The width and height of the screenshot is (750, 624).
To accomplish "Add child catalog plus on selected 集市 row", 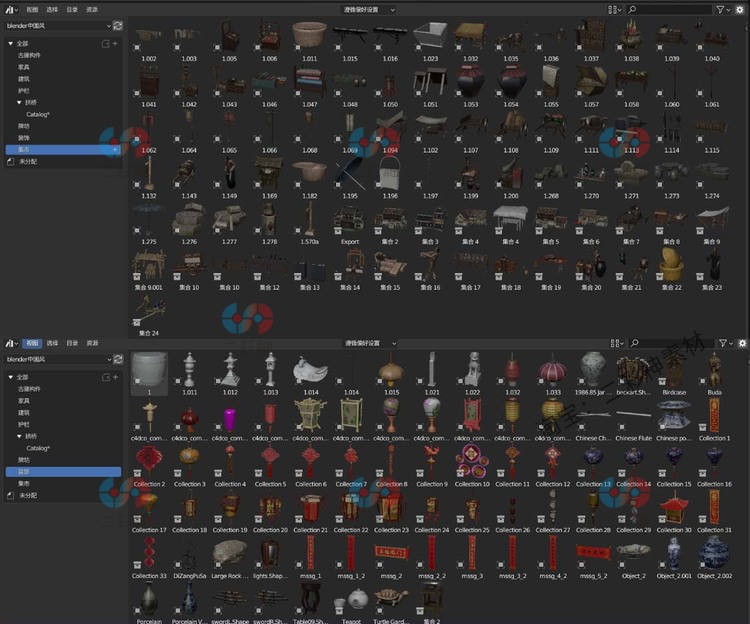I will [x=115, y=150].
